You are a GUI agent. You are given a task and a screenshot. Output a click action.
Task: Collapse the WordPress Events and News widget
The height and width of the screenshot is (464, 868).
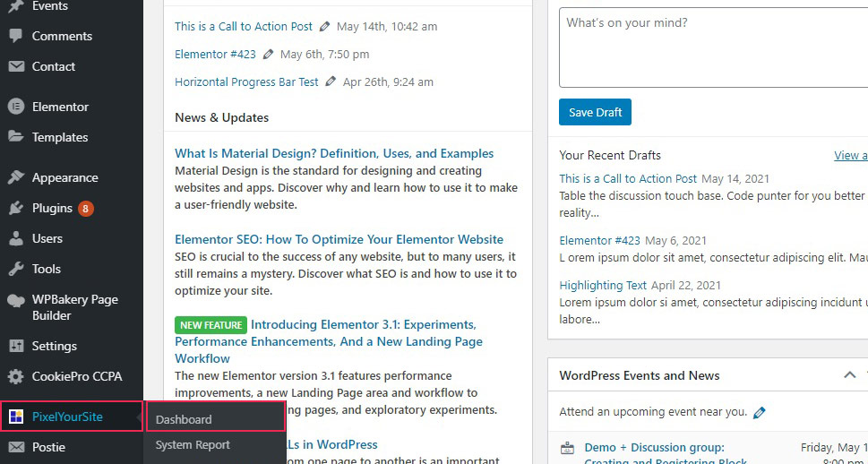(849, 374)
